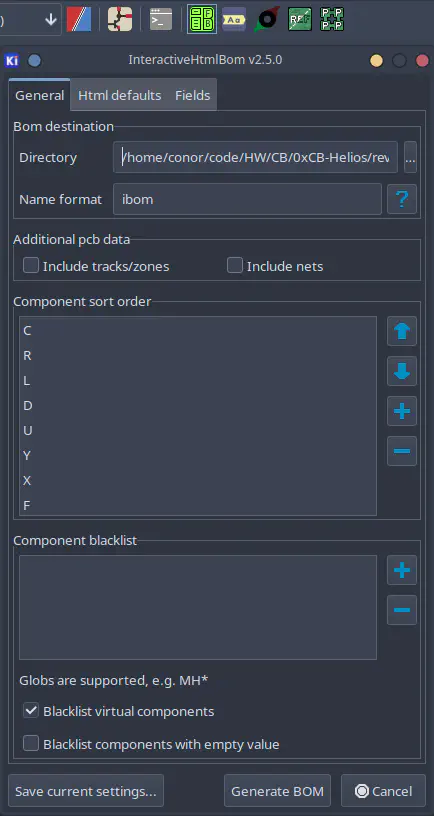Click the red-blue board setup icon
434x816 pixels.
[x=79, y=20]
